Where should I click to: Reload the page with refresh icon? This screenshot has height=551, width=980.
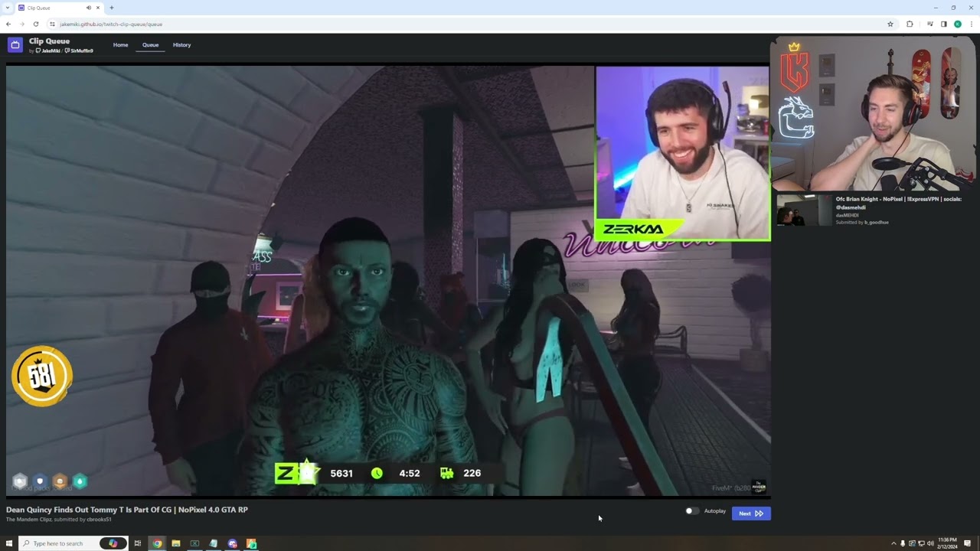(x=35, y=24)
